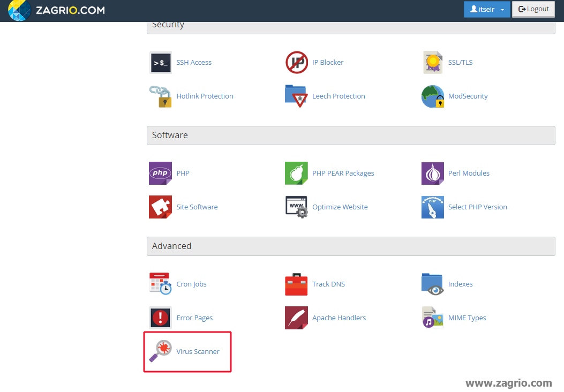The height and width of the screenshot is (392, 564).
Task: Open the Leech Protection link
Action: coord(339,96)
